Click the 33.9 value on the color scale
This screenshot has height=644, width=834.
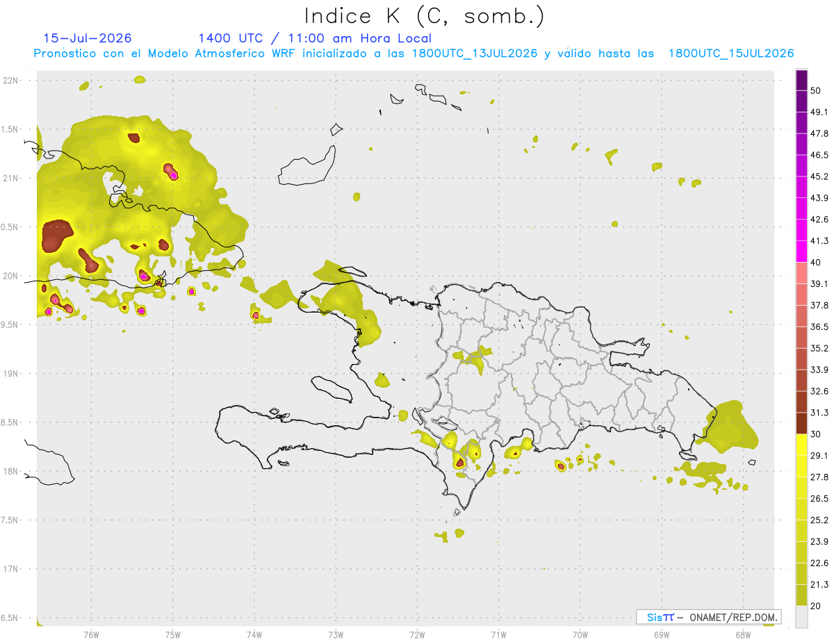point(819,370)
